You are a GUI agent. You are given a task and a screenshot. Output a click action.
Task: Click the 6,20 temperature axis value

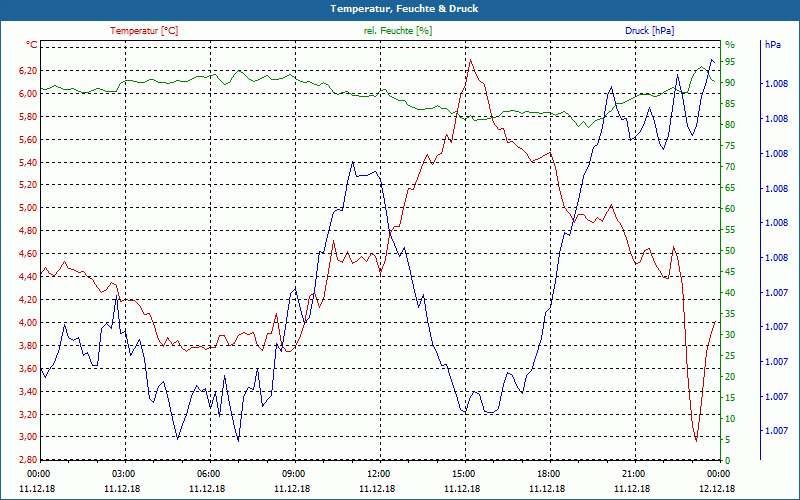coord(28,70)
